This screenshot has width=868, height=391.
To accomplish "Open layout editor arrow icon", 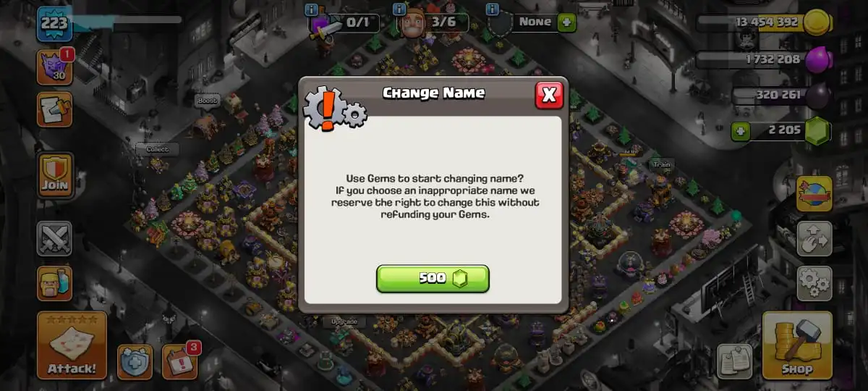I will (x=814, y=239).
